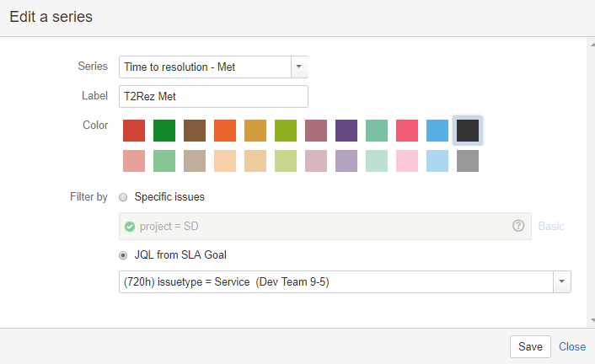595x364 pixels.
Task: Choose the light pink color swatch
Action: click(407, 161)
